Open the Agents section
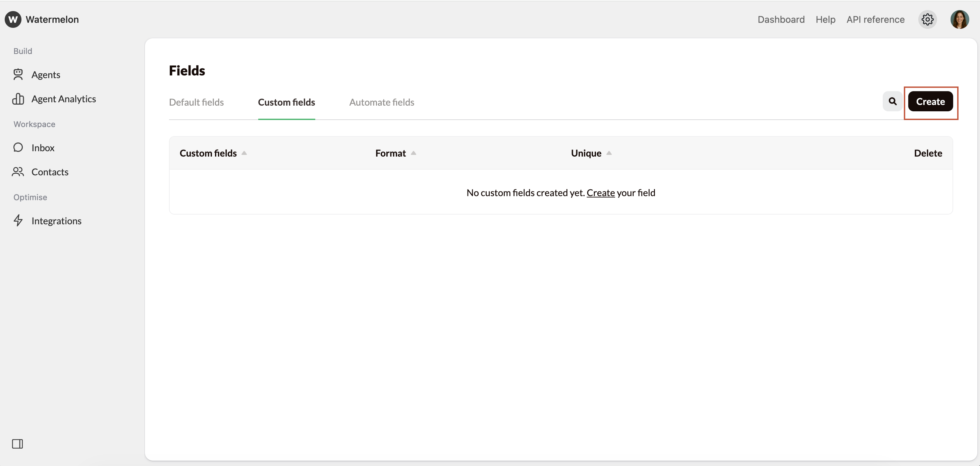 click(x=46, y=74)
